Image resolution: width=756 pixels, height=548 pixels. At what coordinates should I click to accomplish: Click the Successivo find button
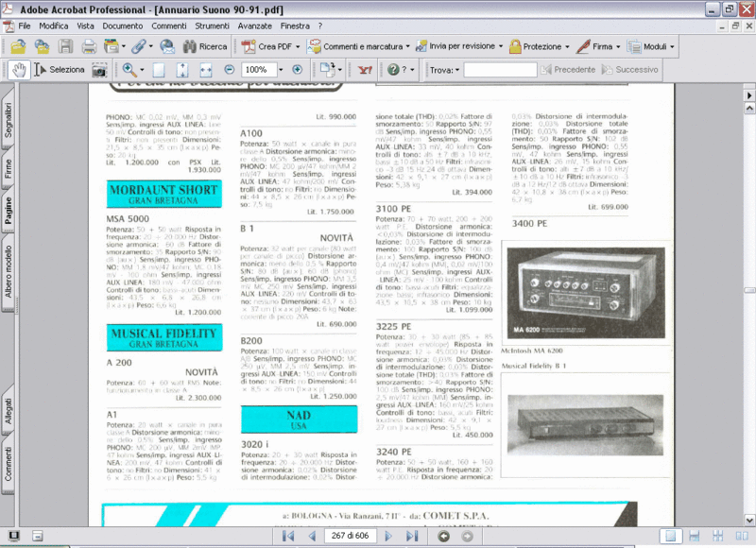pos(629,70)
